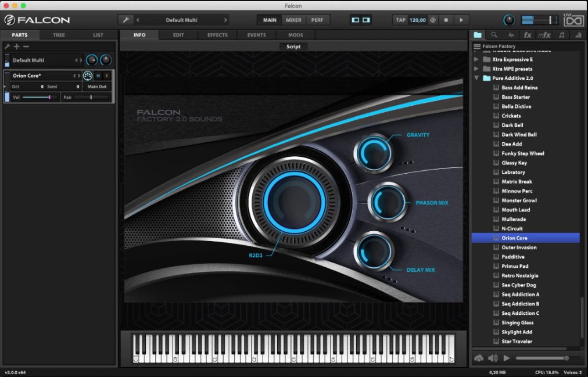Collapse the Pure Additive 2.0 folder
This screenshot has height=377, width=588.
(x=476, y=78)
